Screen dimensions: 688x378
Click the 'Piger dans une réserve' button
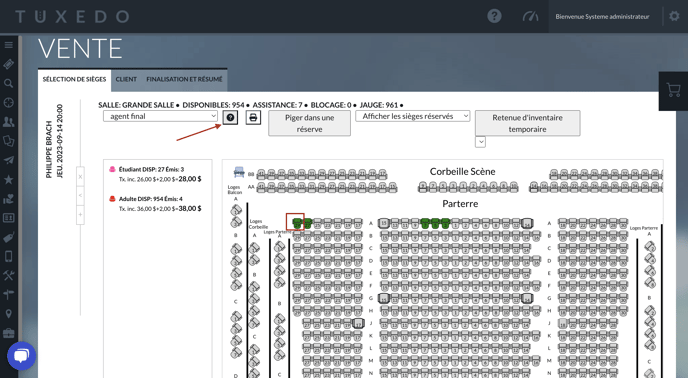[309, 123]
